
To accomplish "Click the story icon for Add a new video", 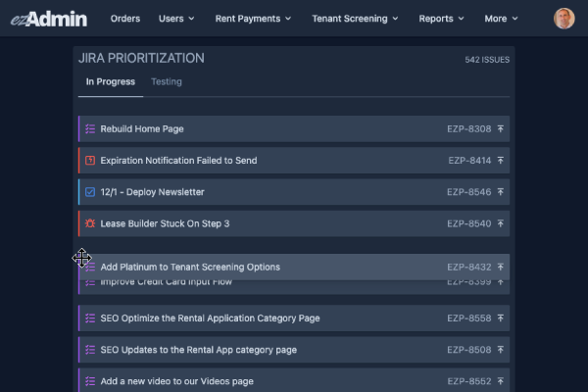I will (x=90, y=381).
